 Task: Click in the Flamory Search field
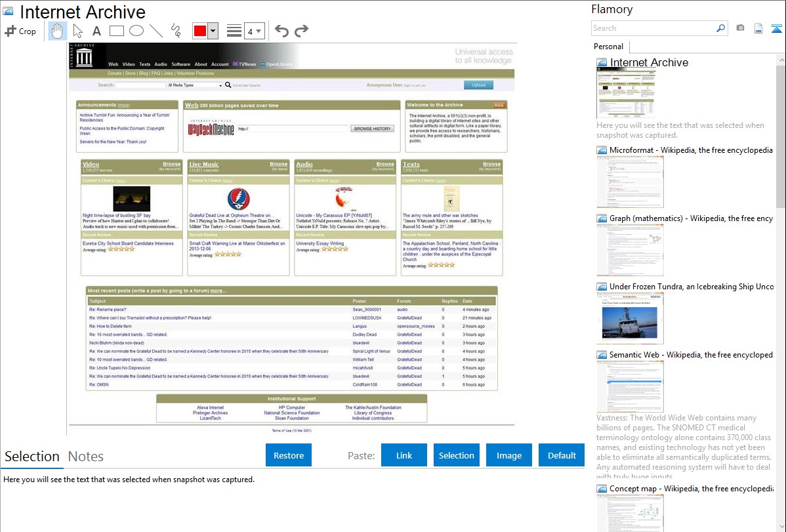tap(652, 28)
